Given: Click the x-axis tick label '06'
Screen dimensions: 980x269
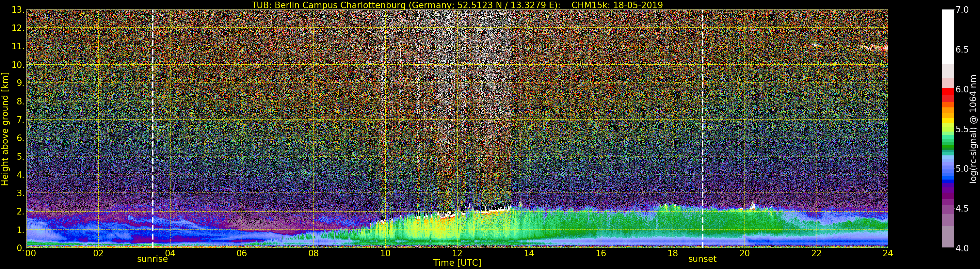Looking at the screenshot, I should coord(242,253).
